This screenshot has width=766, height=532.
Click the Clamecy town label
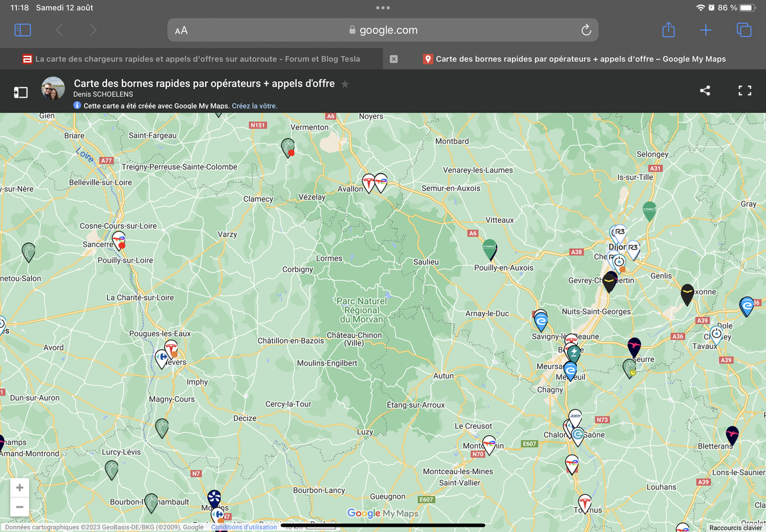[258, 199]
